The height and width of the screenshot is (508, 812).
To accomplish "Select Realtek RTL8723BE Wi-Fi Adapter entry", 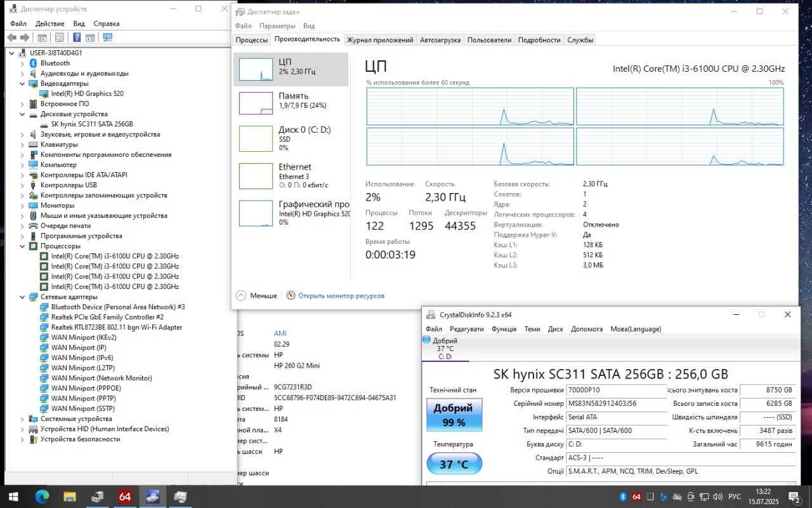I will point(116,327).
